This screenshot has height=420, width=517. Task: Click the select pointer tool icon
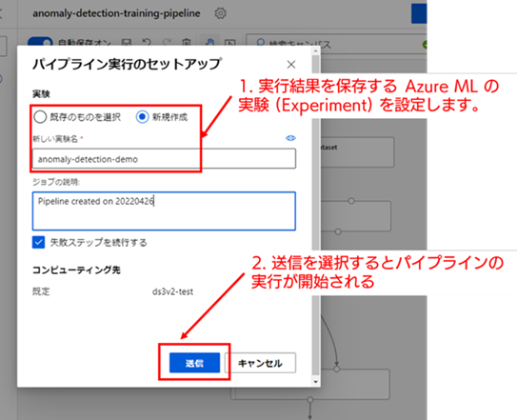tap(229, 42)
